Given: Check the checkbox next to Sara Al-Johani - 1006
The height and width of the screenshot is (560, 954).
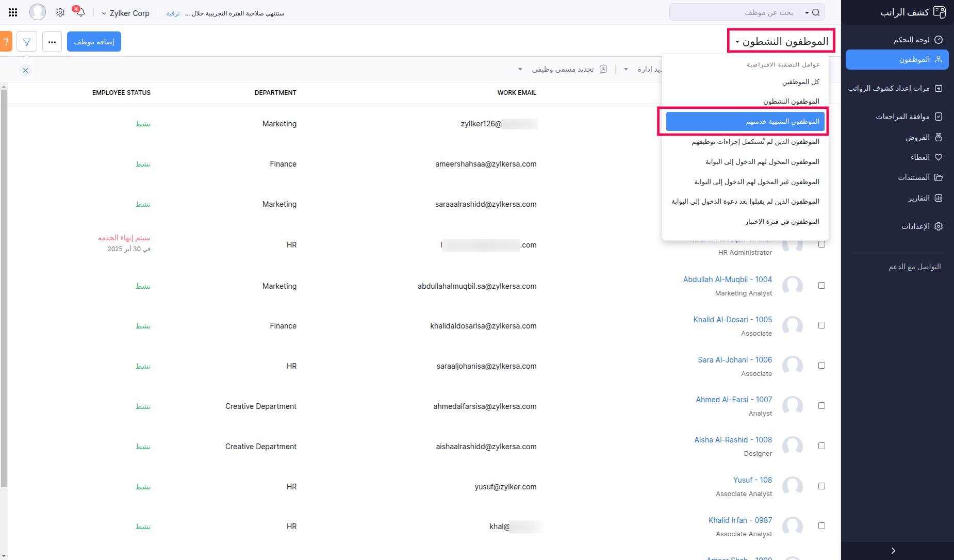Looking at the screenshot, I should pyautogui.click(x=821, y=365).
